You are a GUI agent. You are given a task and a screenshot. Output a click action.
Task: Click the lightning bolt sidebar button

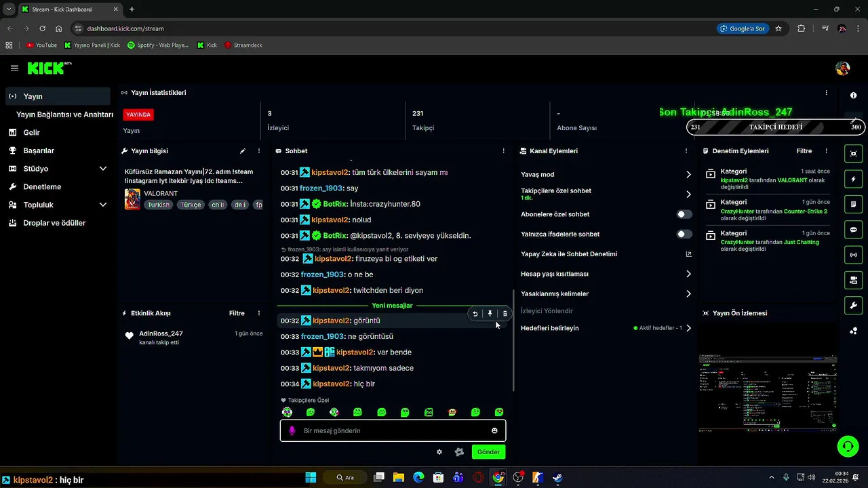tap(853, 180)
